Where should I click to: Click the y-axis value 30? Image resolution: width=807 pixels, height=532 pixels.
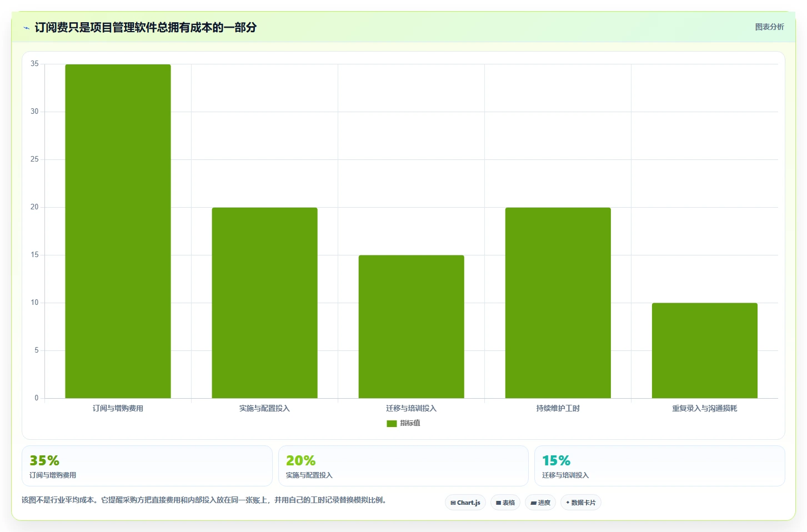click(x=34, y=112)
